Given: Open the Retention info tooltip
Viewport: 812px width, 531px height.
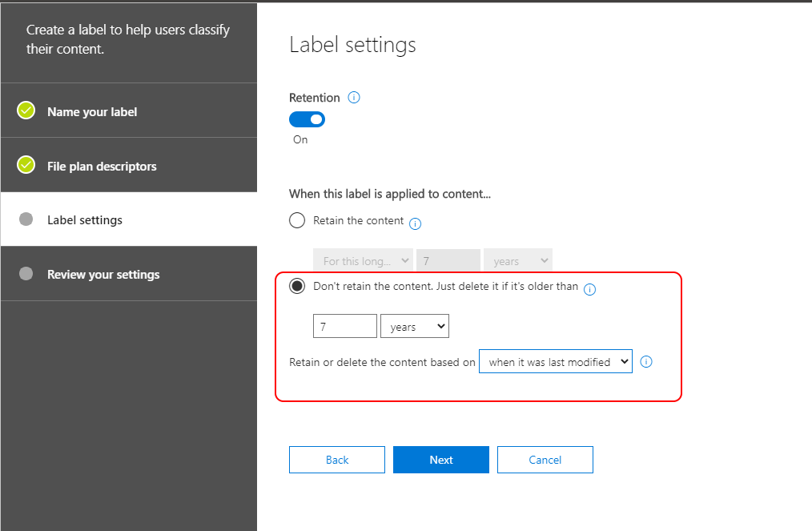Looking at the screenshot, I should (x=353, y=97).
